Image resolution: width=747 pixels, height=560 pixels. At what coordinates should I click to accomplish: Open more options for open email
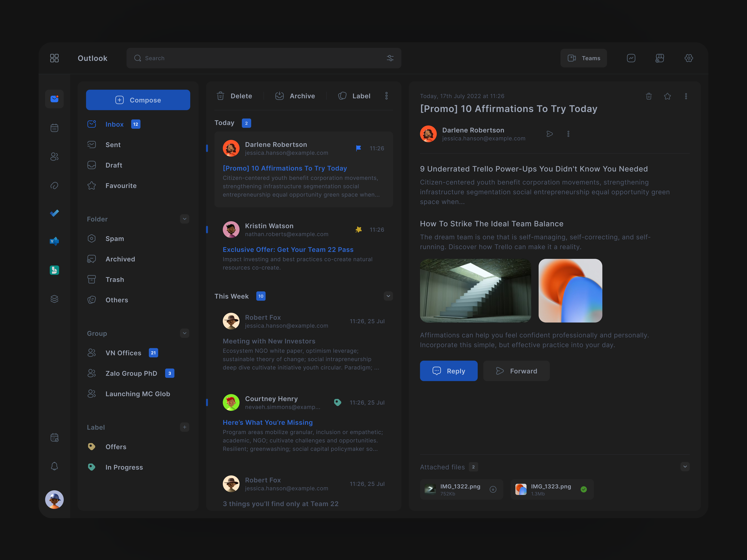[686, 96]
